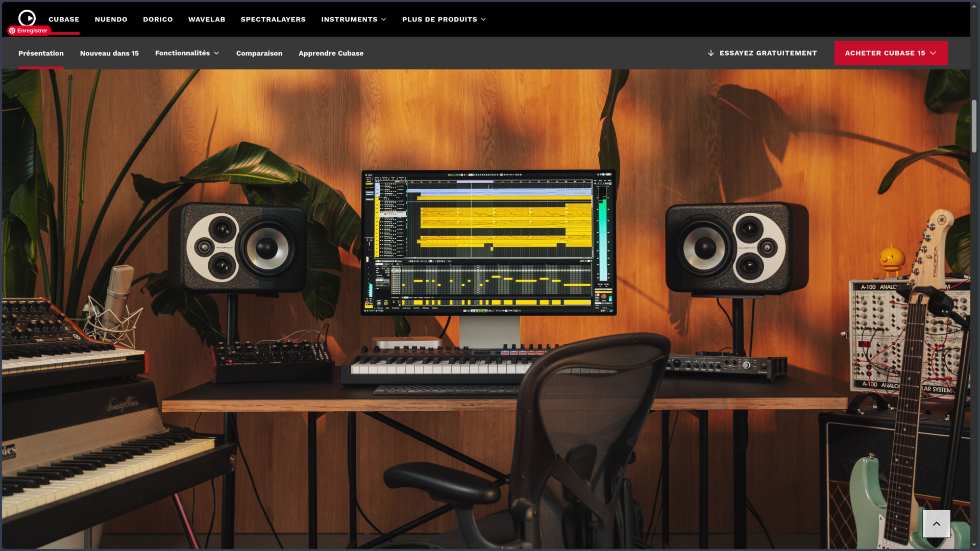Click the Pinterest Enregistrer save button
This screenshot has width=980, height=551.
tap(29, 31)
